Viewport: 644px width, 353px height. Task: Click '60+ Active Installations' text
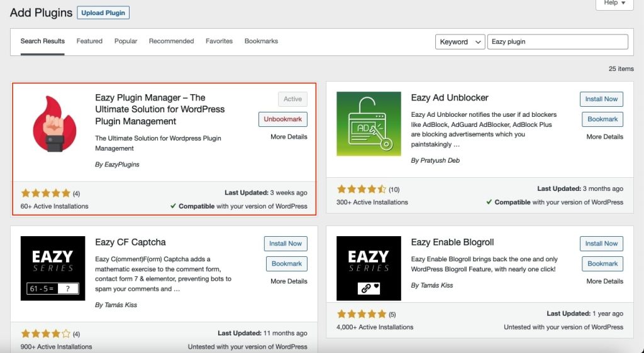click(x=54, y=206)
